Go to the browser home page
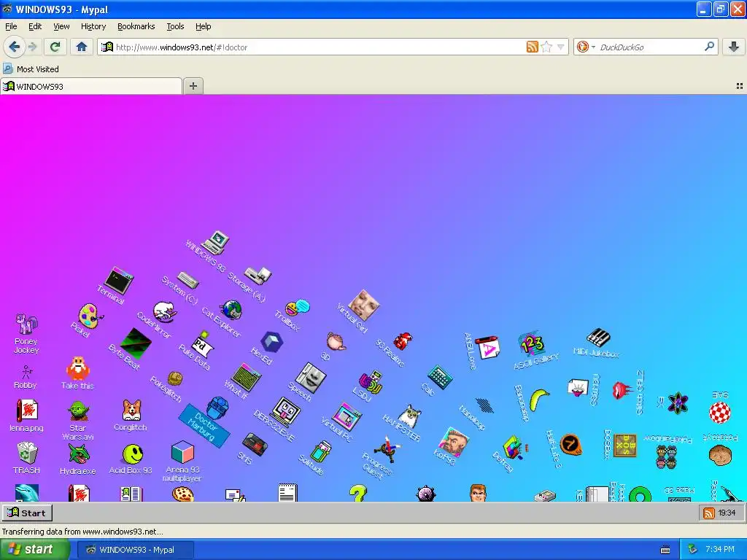 tap(82, 47)
